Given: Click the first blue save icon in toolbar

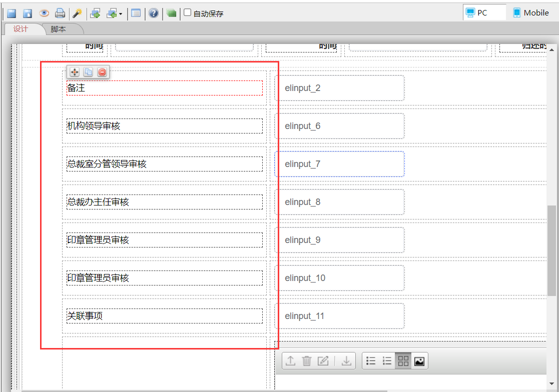Looking at the screenshot, I should tap(12, 13).
